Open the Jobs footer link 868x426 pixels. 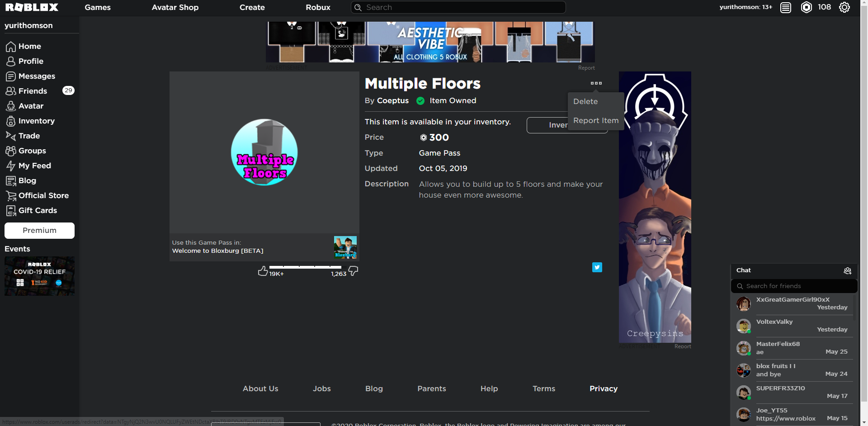point(321,389)
